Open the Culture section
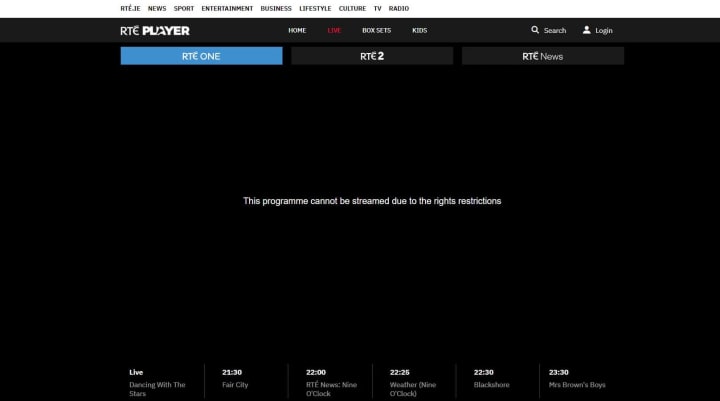Screen dimensions: 720x401 [352, 8]
